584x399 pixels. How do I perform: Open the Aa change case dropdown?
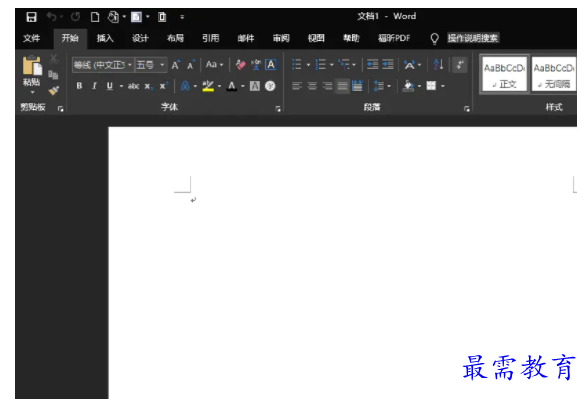click(x=215, y=65)
